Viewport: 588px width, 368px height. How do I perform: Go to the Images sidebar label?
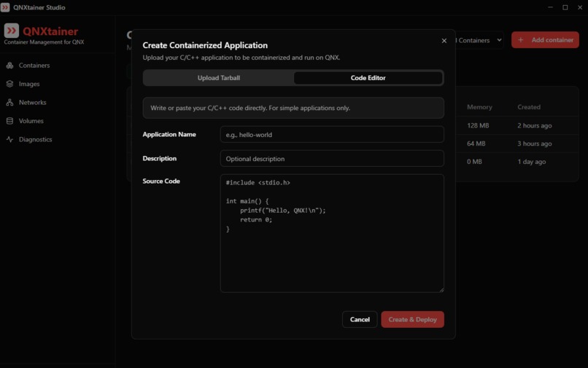point(29,84)
